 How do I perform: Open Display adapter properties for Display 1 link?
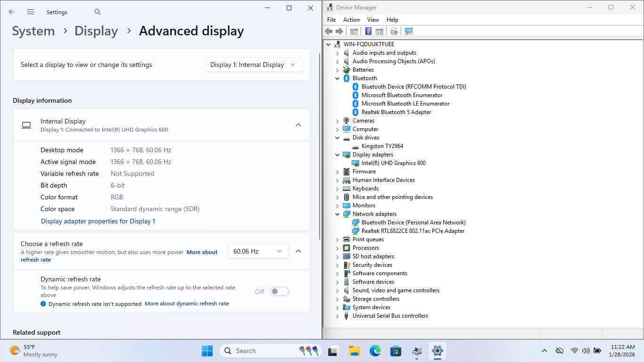tap(98, 221)
